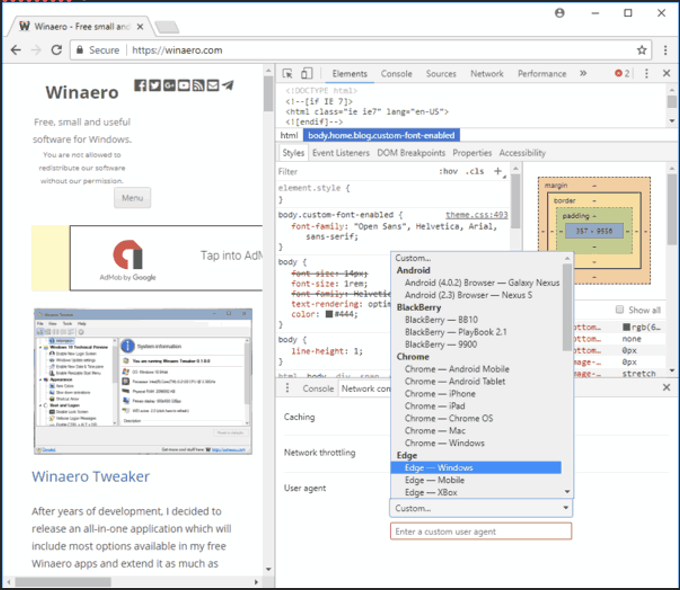Switch to the Network tab
This screenshot has width=680, height=590.
[x=487, y=74]
